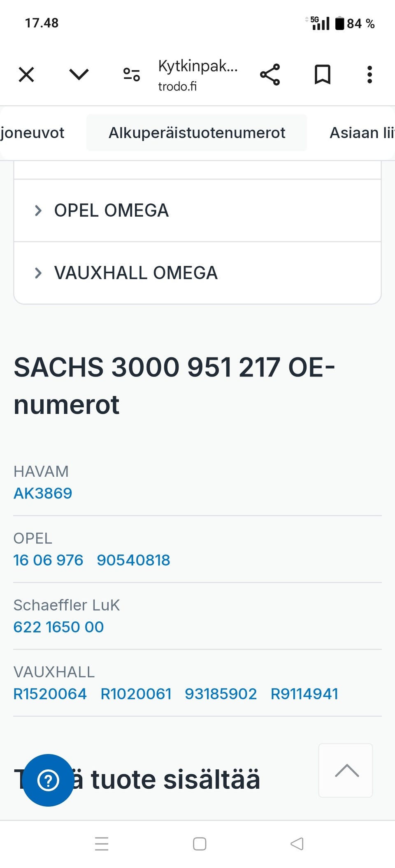Open VAUXHALL number R9114941 link
This screenshot has width=395, height=868.
pos(304,694)
